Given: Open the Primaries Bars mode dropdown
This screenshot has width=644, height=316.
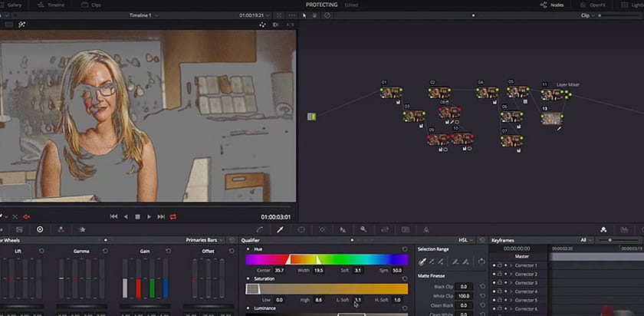Looking at the screenshot, I should pyautogui.click(x=205, y=240).
